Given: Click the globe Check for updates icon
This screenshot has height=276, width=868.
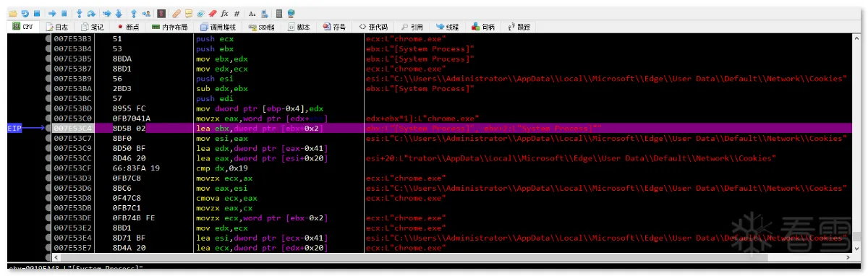Looking at the screenshot, I should pyautogui.click(x=291, y=13).
